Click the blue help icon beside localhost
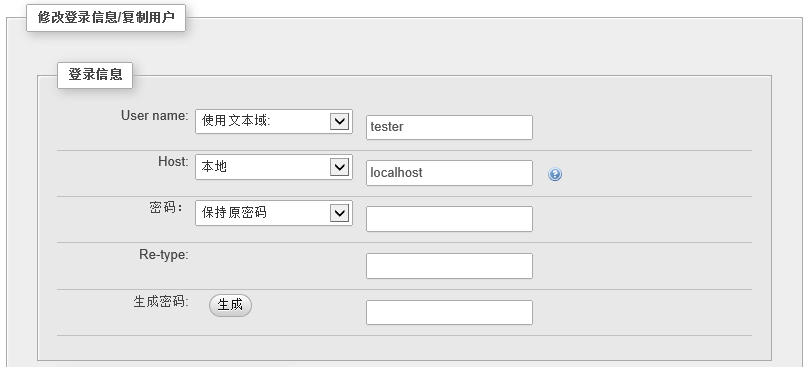Viewport: 810px width, 367px height. (555, 174)
